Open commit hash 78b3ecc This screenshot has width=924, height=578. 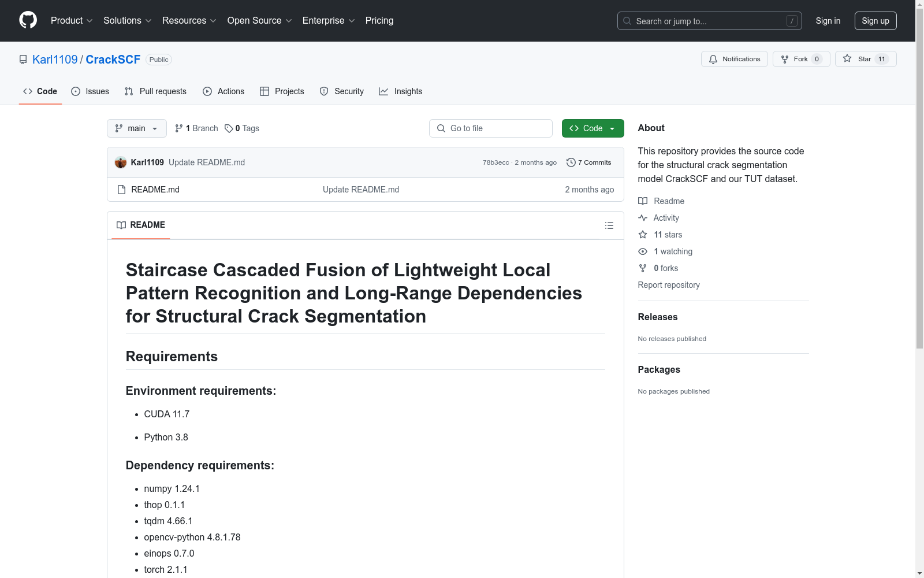tap(496, 162)
